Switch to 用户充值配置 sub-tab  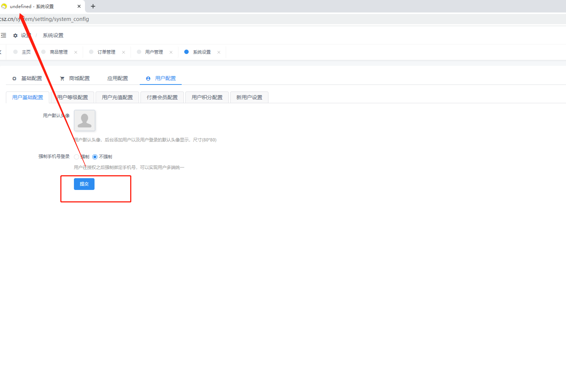pyautogui.click(x=117, y=97)
